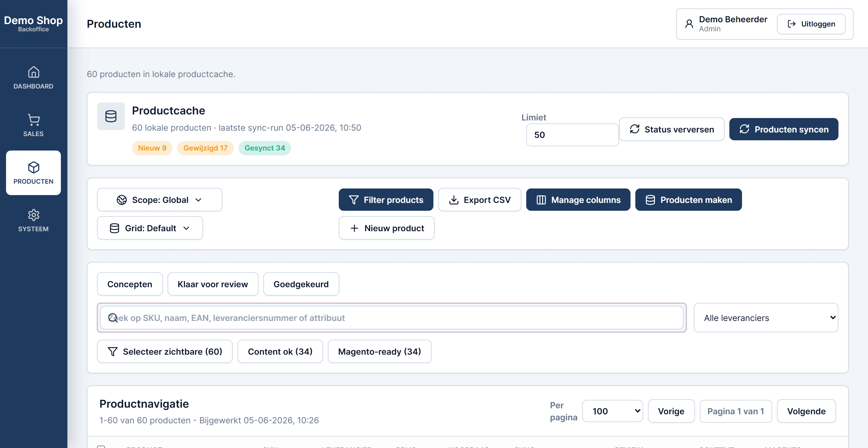The image size is (868, 448).
Task: Switch to Goedgekeurd tab
Action: tap(301, 284)
